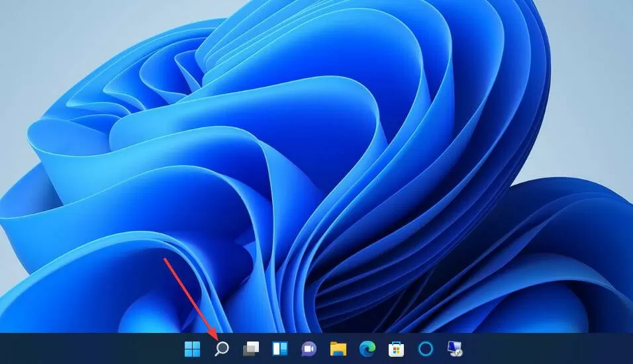Show the Widgets panel
Image resolution: width=633 pixels, height=364 pixels.
[280, 349]
